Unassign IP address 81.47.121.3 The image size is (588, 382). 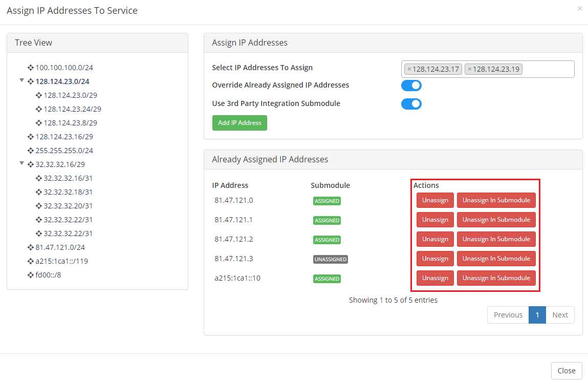pyautogui.click(x=435, y=259)
